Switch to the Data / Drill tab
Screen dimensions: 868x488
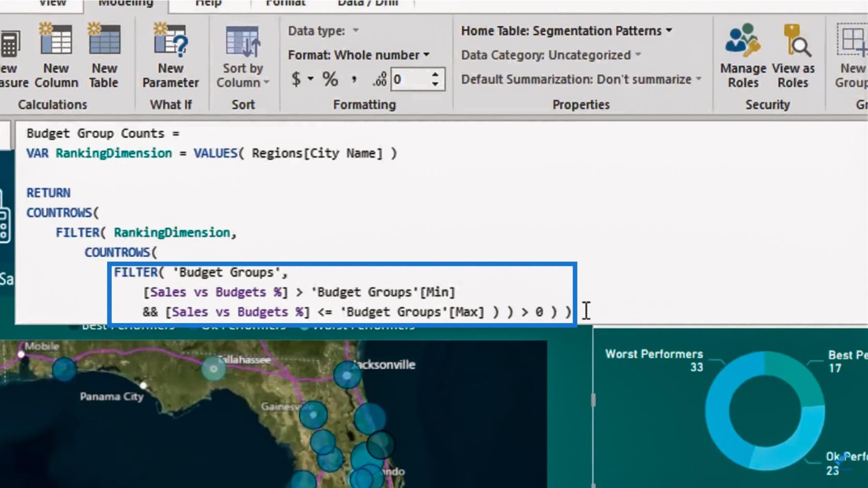(368, 4)
